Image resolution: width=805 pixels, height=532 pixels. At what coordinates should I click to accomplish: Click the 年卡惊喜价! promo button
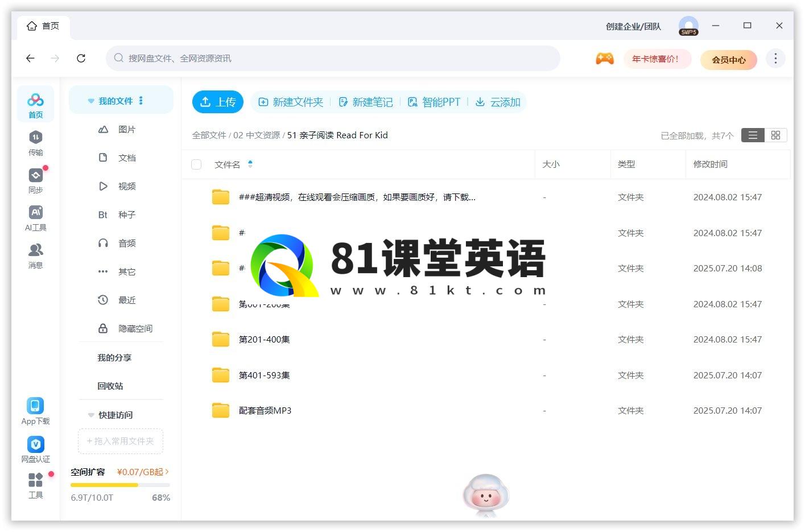tap(657, 59)
